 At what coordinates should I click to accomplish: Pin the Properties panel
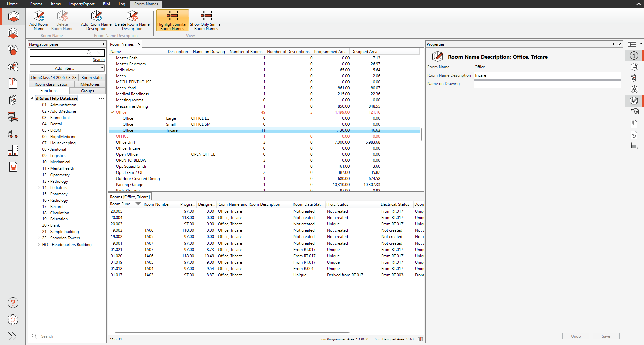point(613,44)
